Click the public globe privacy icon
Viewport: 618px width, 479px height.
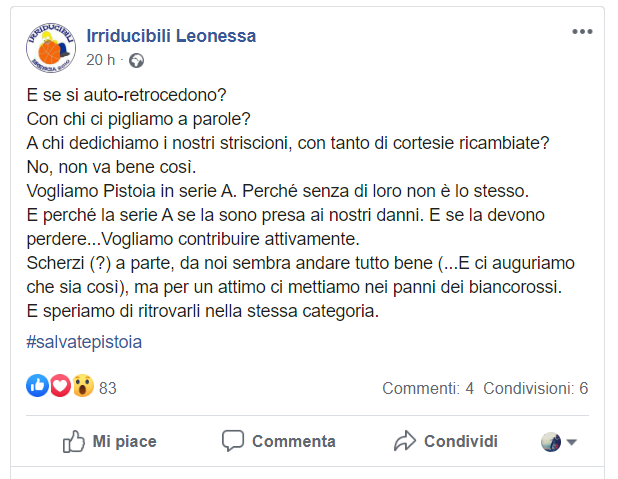[136, 60]
